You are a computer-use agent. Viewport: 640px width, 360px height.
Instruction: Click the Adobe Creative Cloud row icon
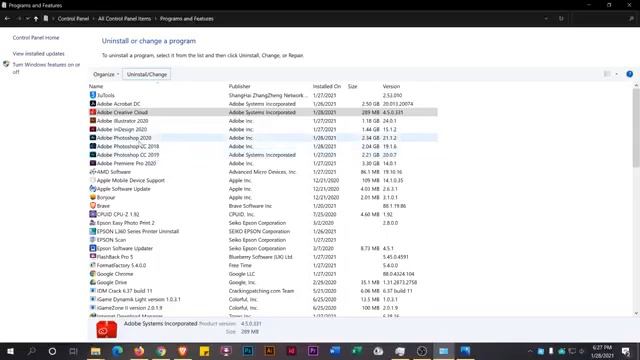point(93,112)
